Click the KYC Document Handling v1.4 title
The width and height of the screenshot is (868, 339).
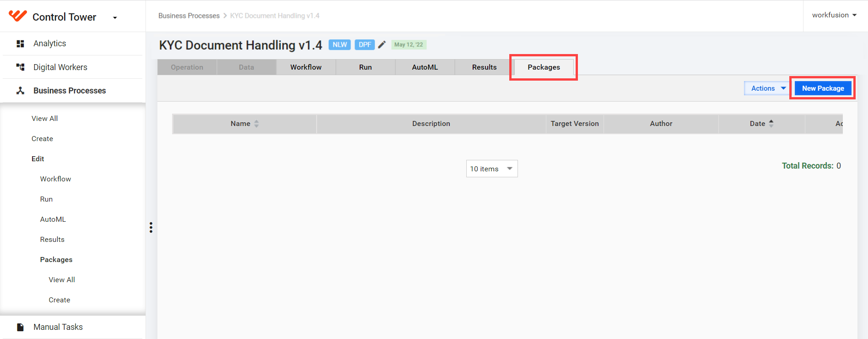coord(241,45)
